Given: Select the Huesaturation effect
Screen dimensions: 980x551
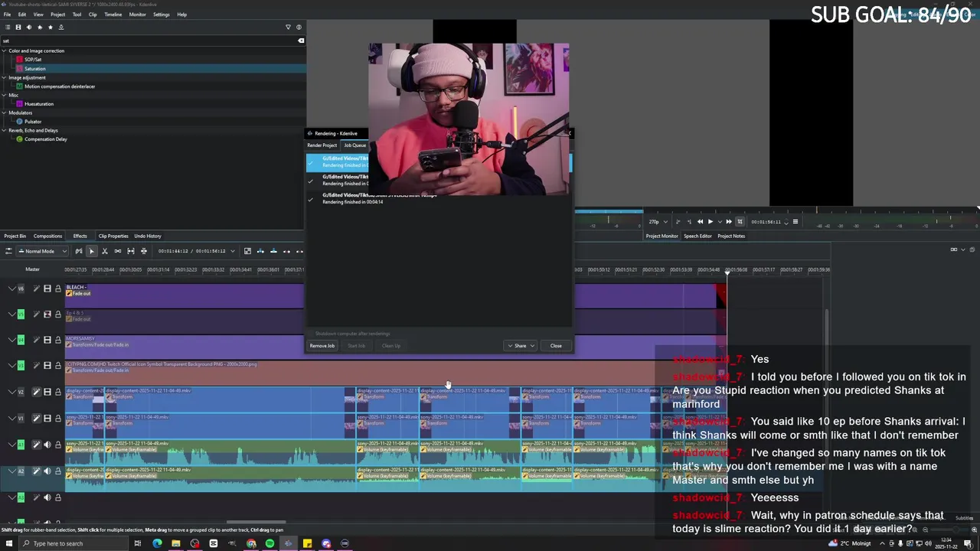Looking at the screenshot, I should pyautogui.click(x=38, y=104).
